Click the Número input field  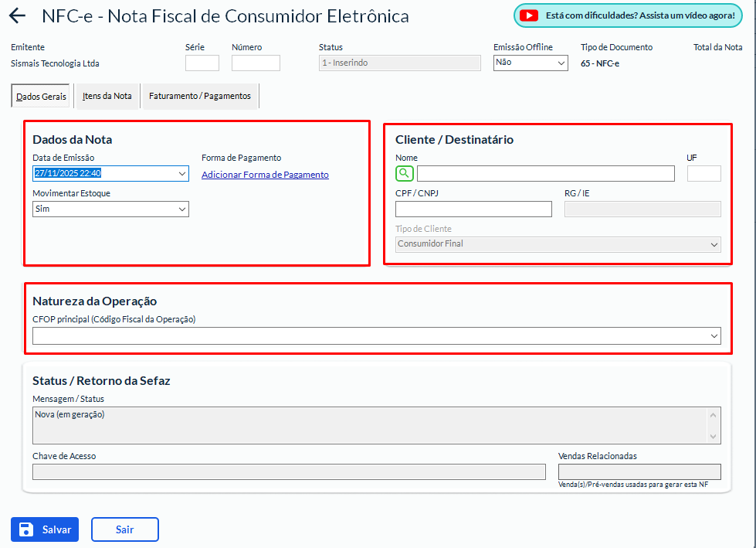[256, 63]
